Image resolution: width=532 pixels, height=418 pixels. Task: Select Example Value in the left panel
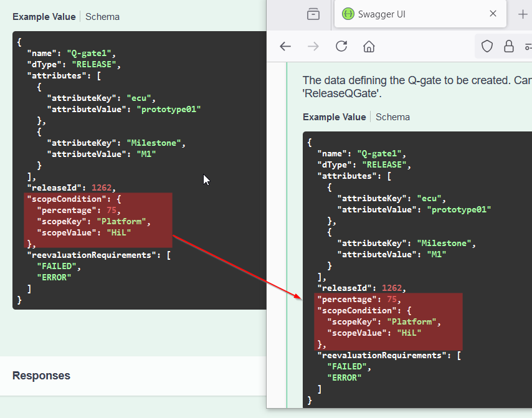click(44, 17)
